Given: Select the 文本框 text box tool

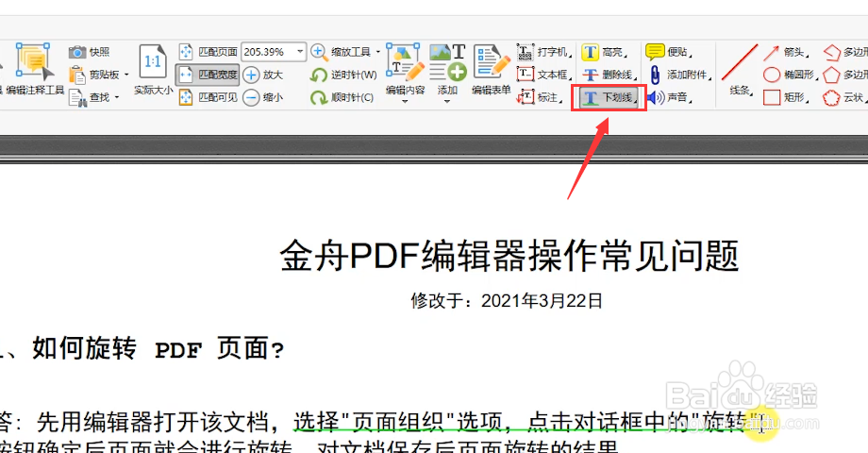Looking at the screenshot, I should [542, 75].
